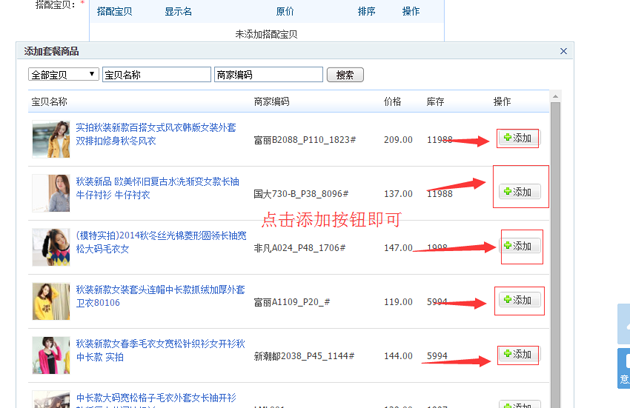630x408 pixels.
Task: Select the yellow hoodie 卫衣 thumbnail
Action: point(50,301)
